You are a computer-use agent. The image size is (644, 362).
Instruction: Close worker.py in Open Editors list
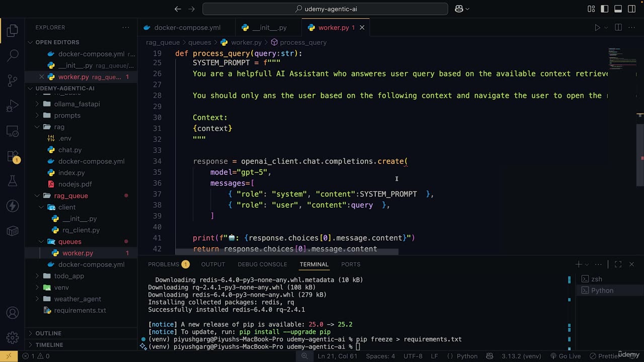point(42,77)
